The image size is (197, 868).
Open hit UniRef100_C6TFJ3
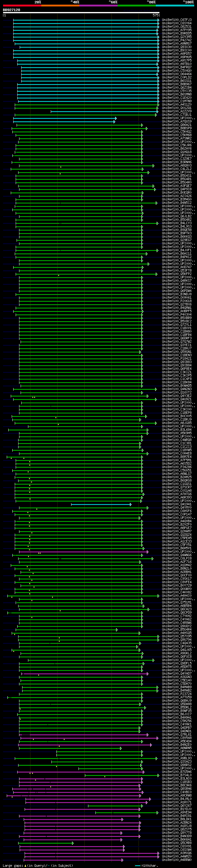(177, 20)
